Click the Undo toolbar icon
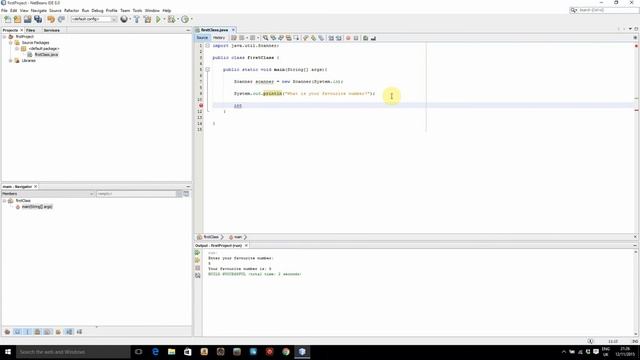This screenshot has width=640, height=360. point(51,19)
